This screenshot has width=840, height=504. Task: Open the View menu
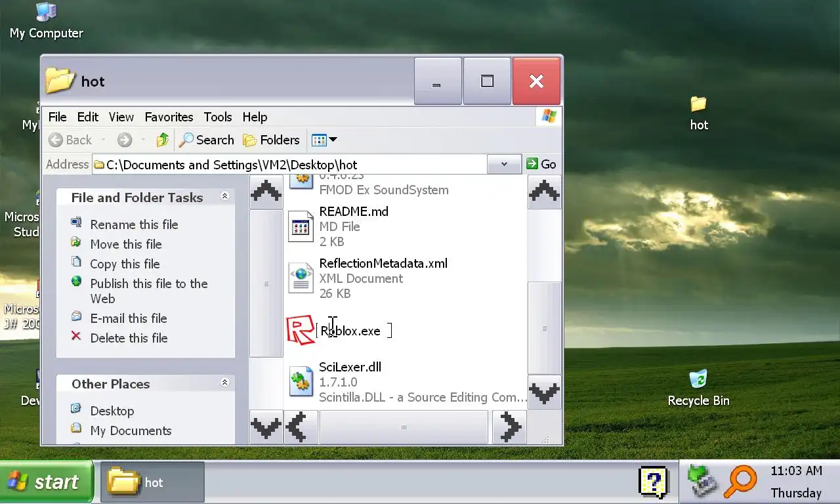coord(121,117)
